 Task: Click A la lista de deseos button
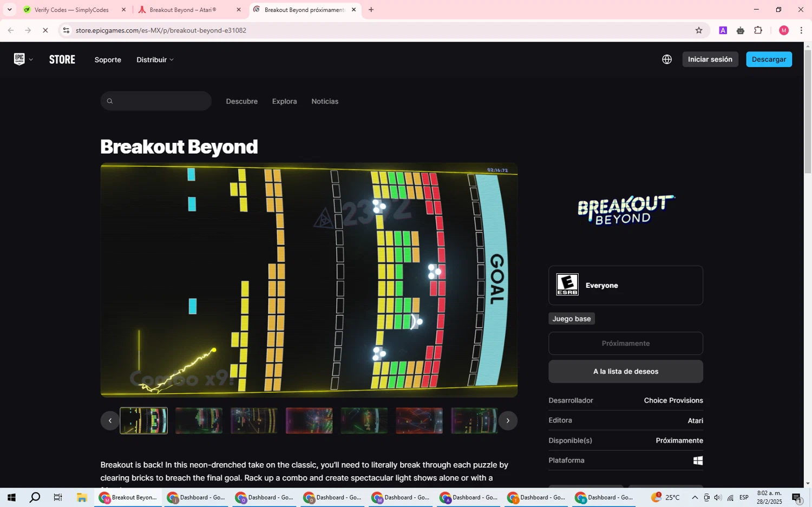pos(626,371)
